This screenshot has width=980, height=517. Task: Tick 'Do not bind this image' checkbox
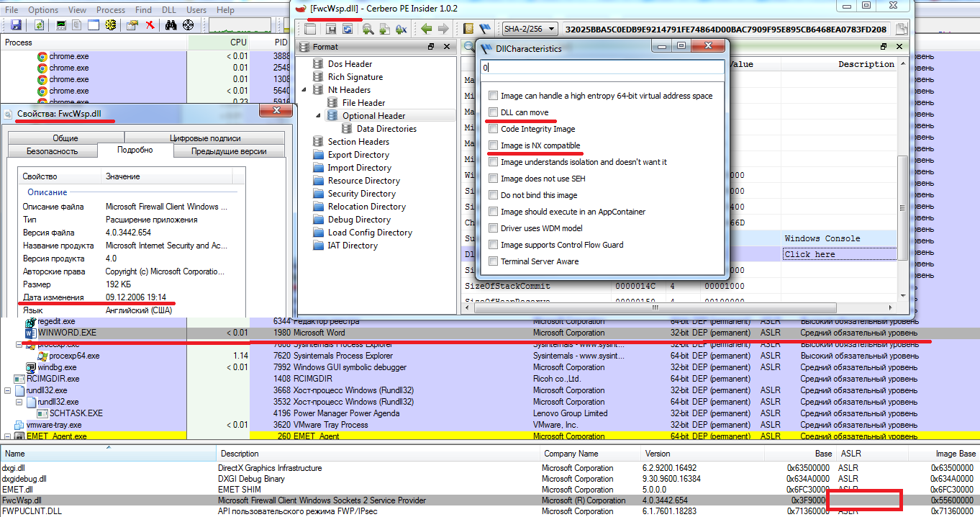click(493, 195)
